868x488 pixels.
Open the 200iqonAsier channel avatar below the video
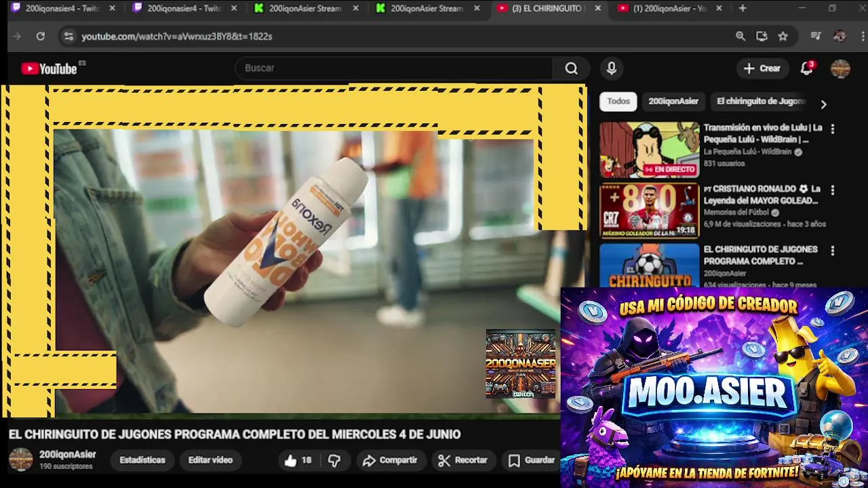click(x=20, y=460)
